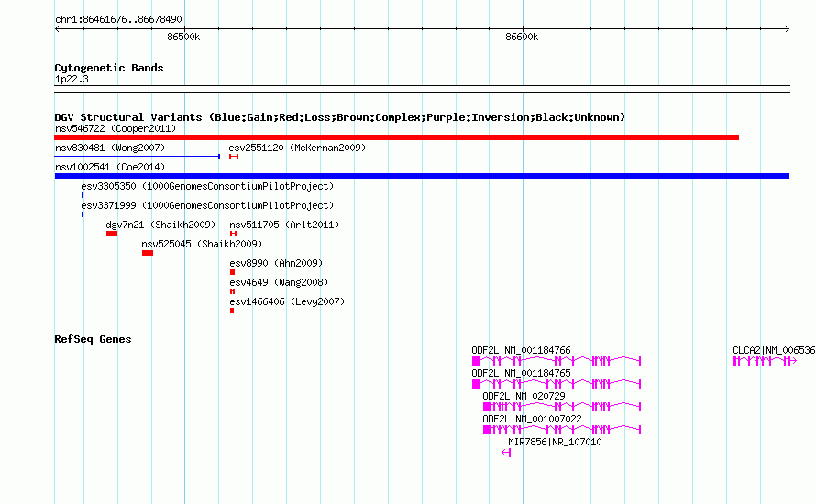Viewport: 816px width, 504px height.
Task: Click the esv8990 (Ahn2009) label
Action: point(276,263)
